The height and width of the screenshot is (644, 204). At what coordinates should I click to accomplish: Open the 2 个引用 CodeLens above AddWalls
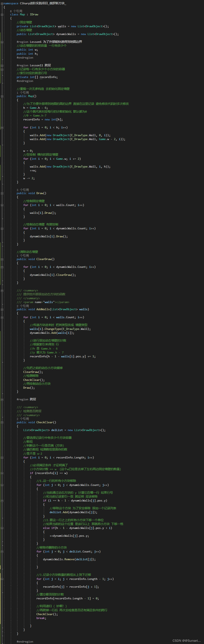tap(23, 306)
